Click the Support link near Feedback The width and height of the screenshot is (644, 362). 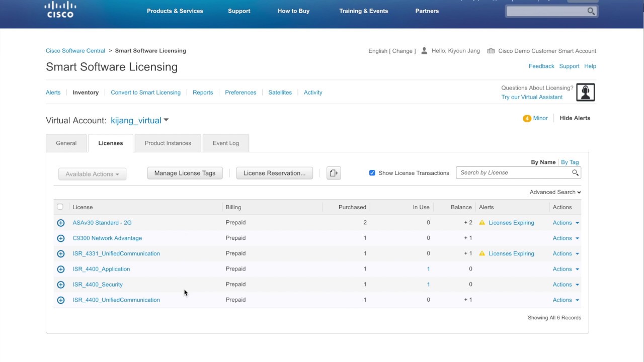tap(569, 66)
